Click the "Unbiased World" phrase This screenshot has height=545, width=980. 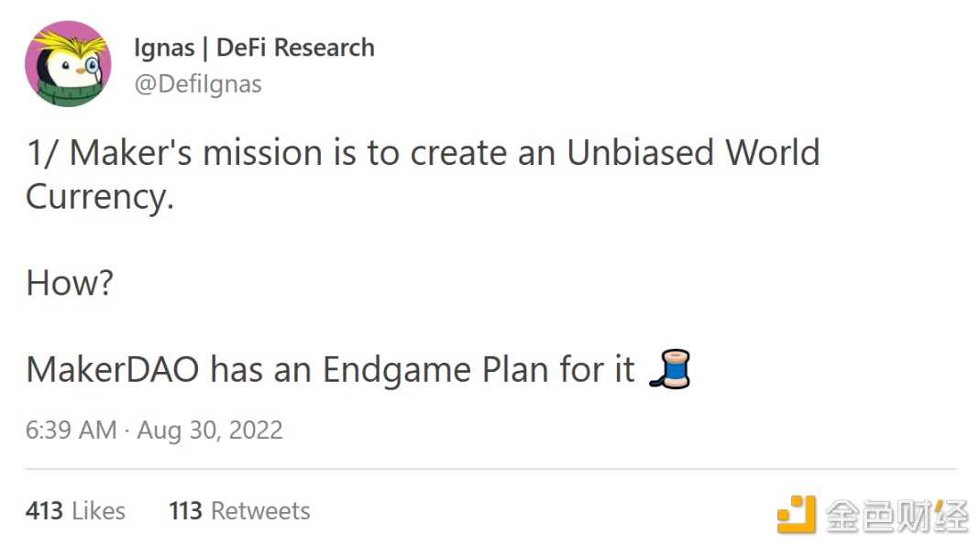click(x=693, y=153)
